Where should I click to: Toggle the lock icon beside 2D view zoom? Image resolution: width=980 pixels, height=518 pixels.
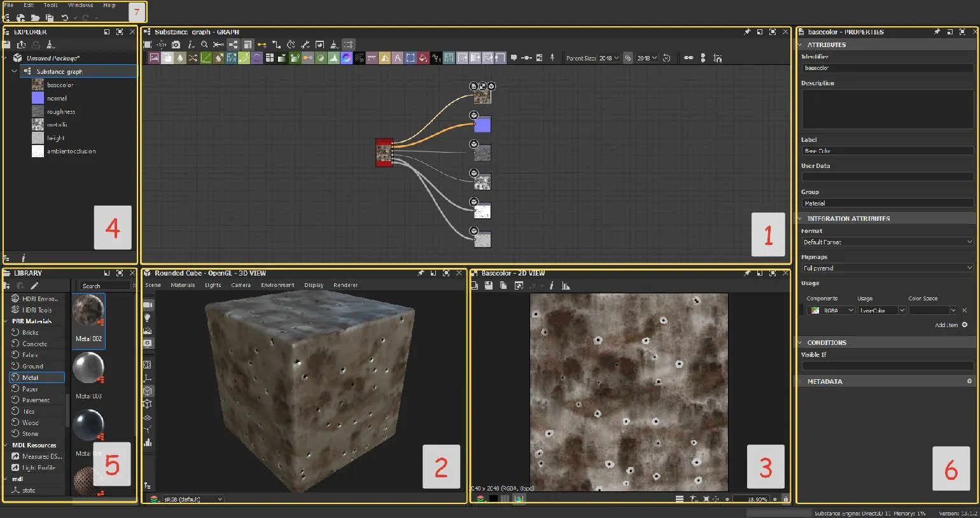coord(785,499)
